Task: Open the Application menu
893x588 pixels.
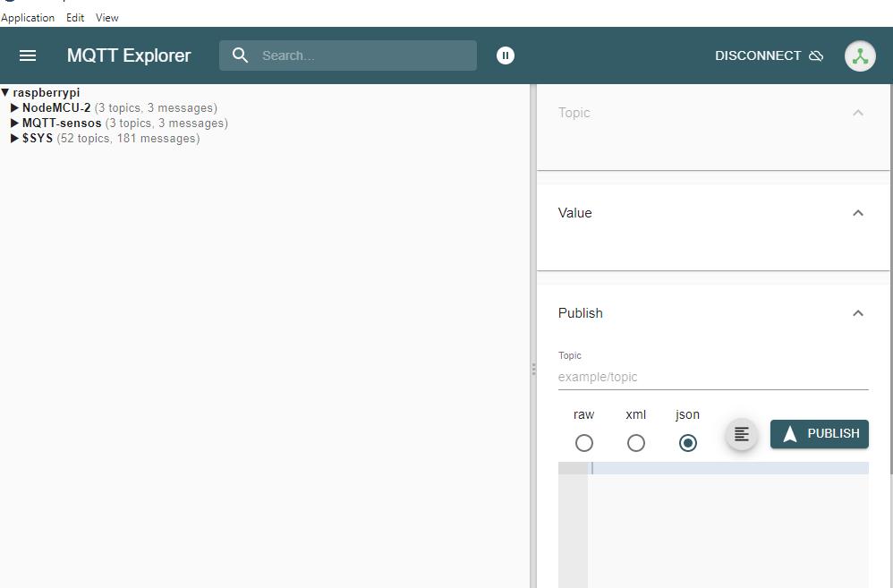Action: tap(28, 18)
